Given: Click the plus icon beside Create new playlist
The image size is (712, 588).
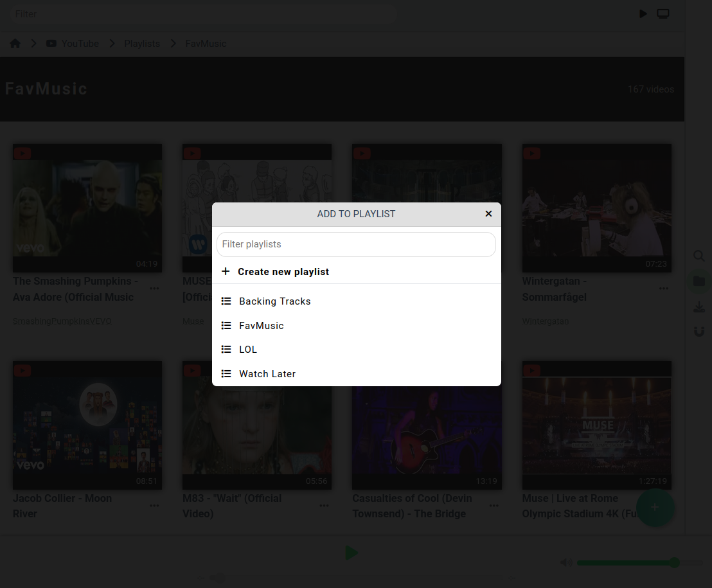Looking at the screenshot, I should point(226,272).
